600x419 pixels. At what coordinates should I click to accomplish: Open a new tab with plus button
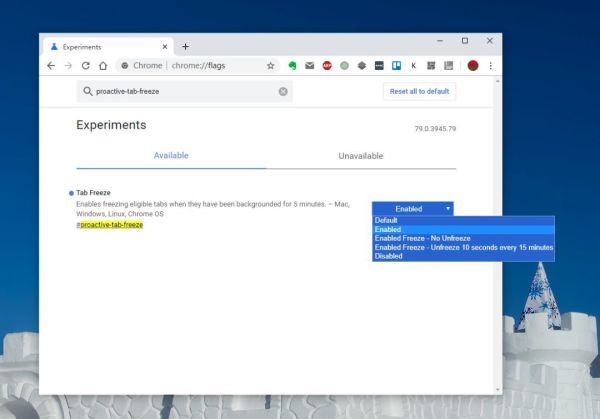click(186, 47)
